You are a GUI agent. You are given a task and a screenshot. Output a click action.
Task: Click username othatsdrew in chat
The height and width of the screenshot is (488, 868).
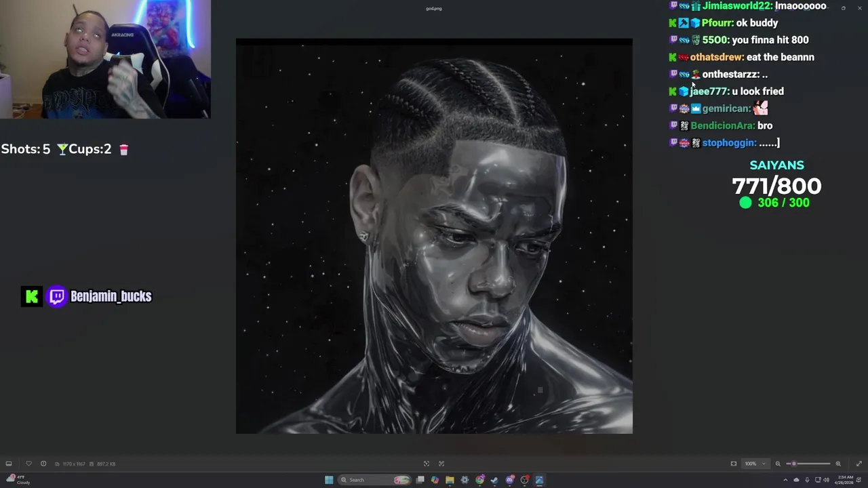pyautogui.click(x=716, y=58)
